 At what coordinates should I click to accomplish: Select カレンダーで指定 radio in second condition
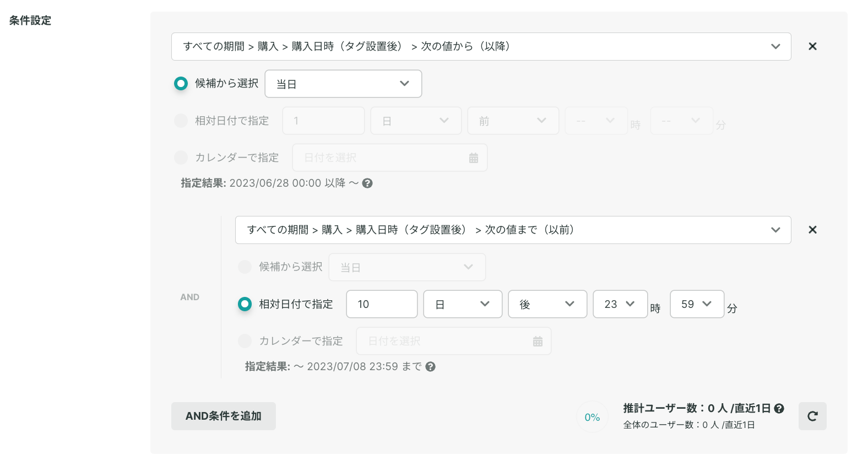[x=245, y=341]
